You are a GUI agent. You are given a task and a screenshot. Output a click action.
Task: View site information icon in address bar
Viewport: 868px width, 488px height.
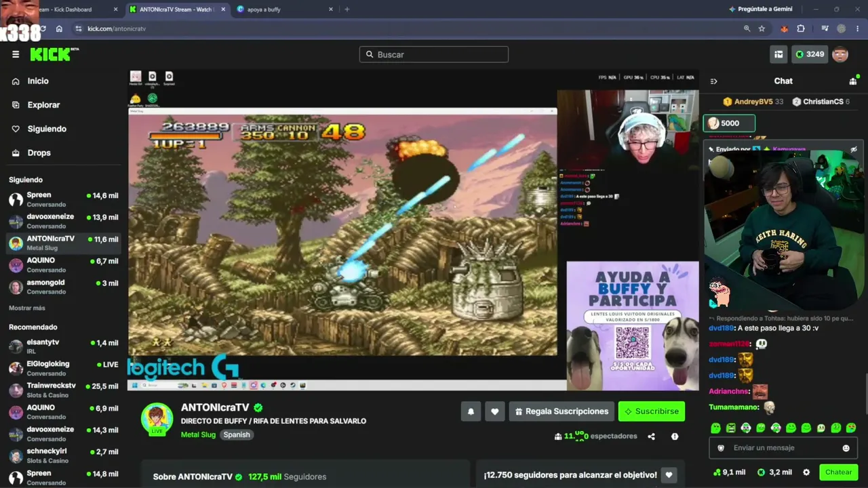79,28
